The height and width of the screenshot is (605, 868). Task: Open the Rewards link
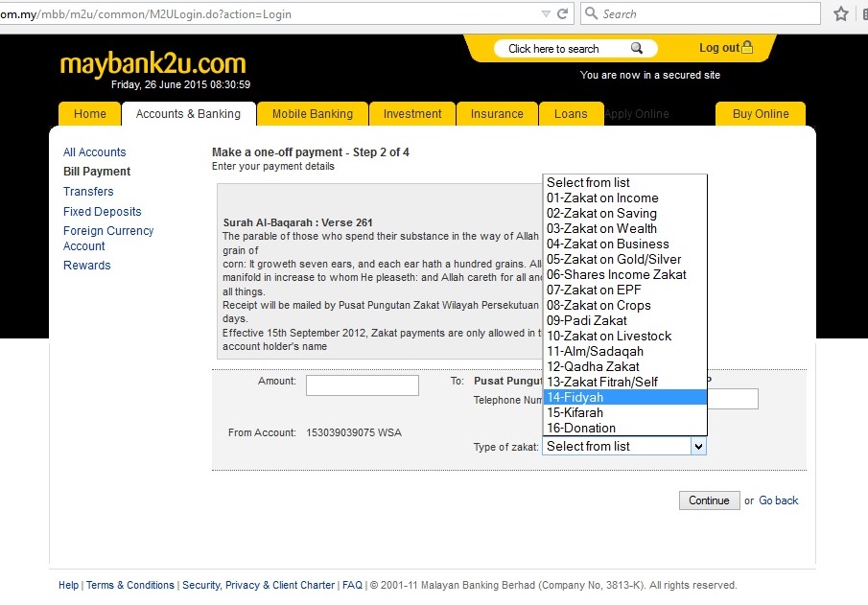[87, 266]
